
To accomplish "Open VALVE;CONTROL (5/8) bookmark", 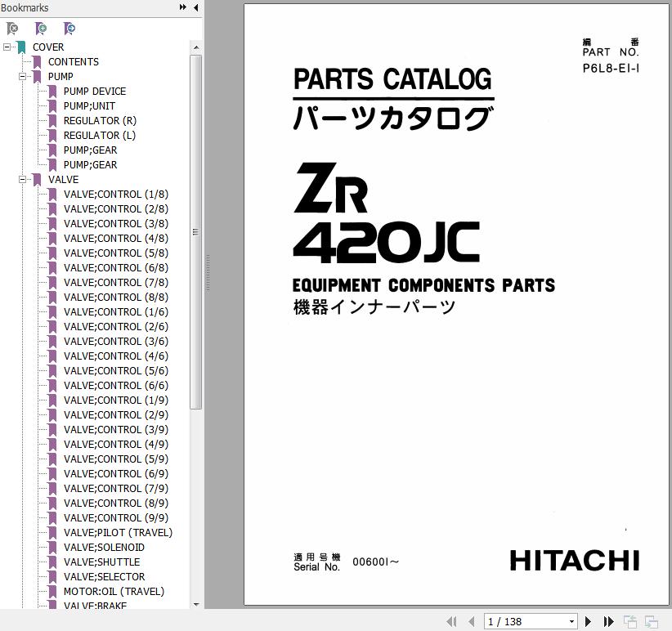I will coord(116,253).
